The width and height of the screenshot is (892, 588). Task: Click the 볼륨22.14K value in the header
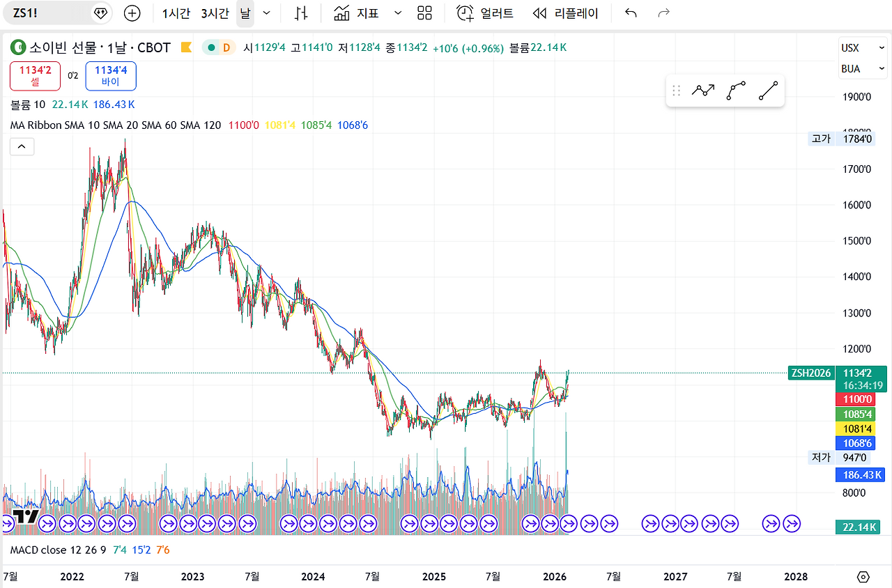(x=538, y=48)
